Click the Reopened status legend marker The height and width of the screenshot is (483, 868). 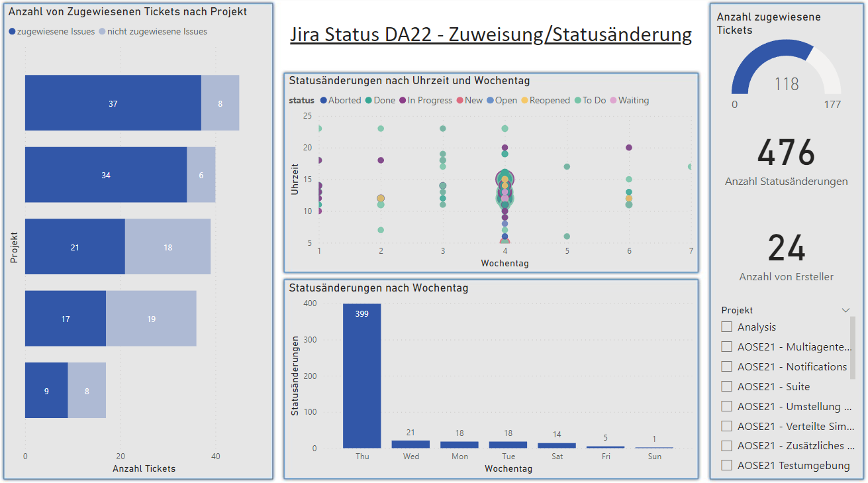[524, 101]
